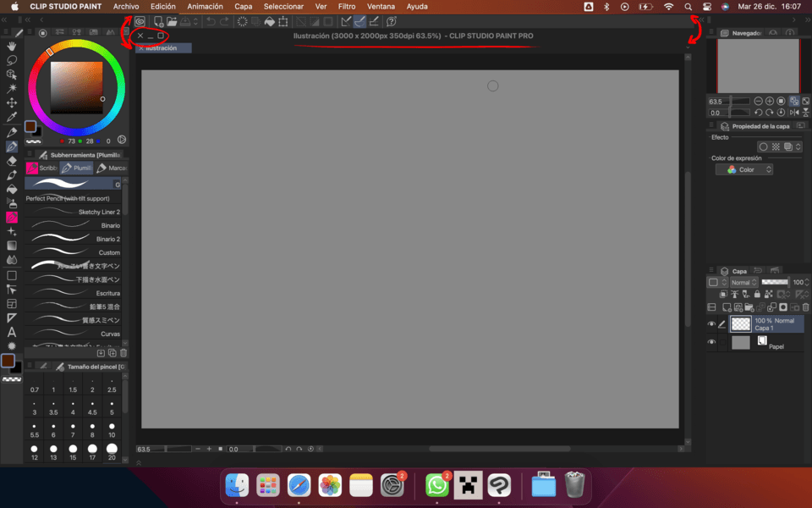Select brush size 10
This screenshot has width=812, height=508.
pos(112,430)
